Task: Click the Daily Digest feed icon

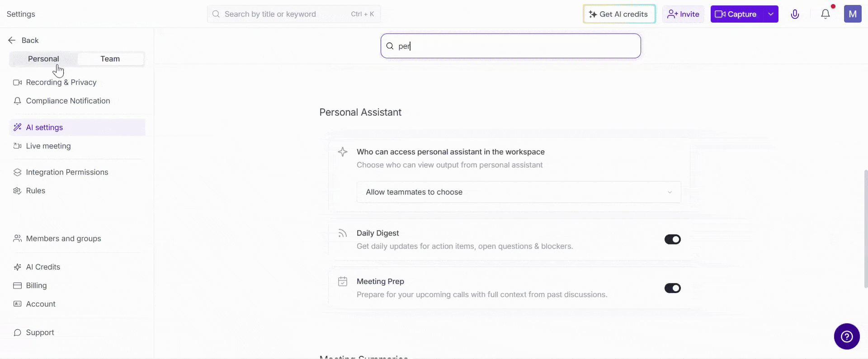Action: click(343, 233)
